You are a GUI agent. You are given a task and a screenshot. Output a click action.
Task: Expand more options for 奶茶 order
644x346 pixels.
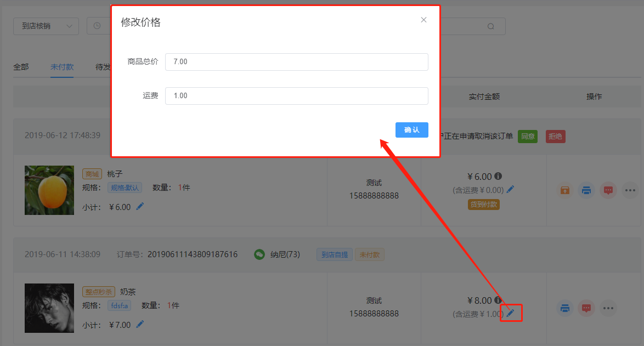pyautogui.click(x=608, y=308)
